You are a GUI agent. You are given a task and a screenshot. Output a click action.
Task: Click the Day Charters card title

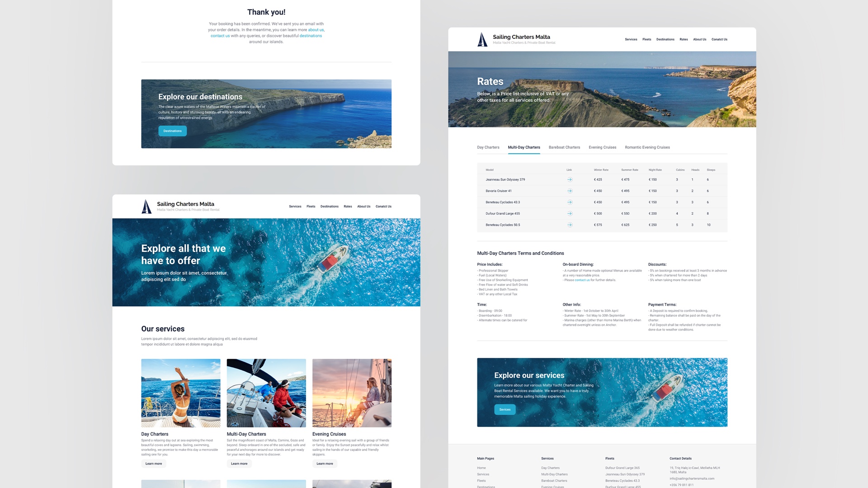pos(155,434)
